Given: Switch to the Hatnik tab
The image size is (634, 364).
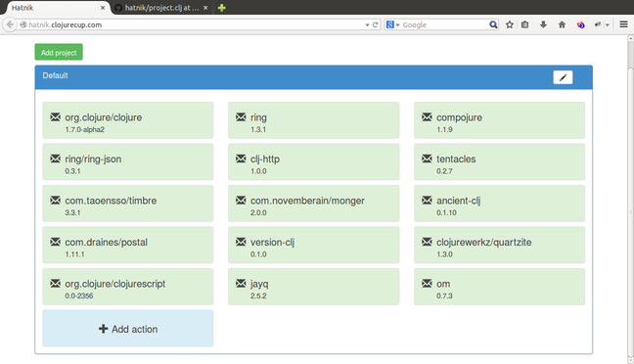Looking at the screenshot, I should 57,8.
